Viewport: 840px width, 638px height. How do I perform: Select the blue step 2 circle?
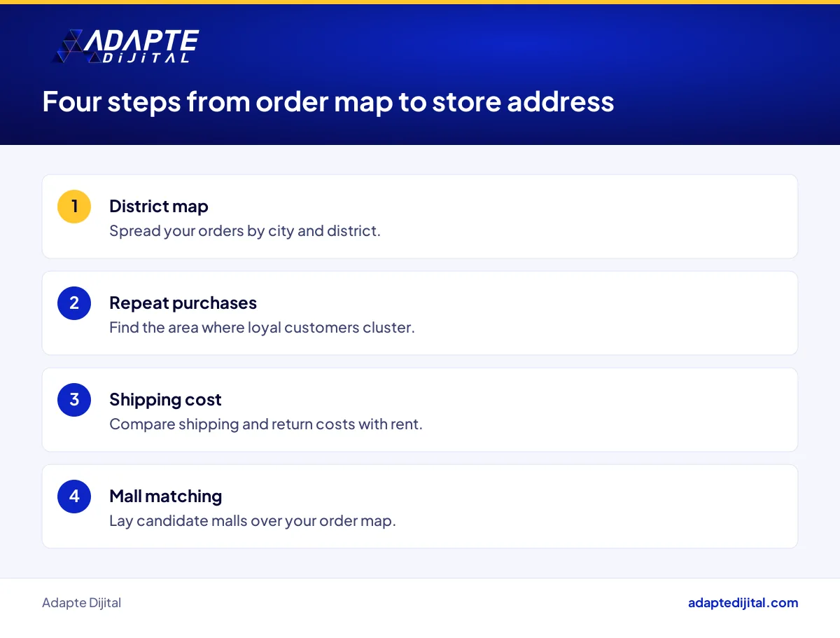click(74, 303)
